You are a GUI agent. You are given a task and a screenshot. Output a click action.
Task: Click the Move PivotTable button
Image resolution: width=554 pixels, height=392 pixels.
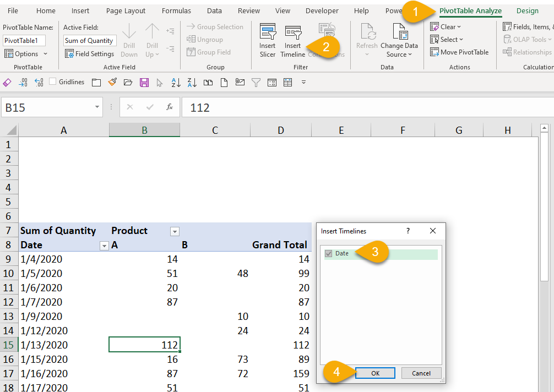coord(459,52)
